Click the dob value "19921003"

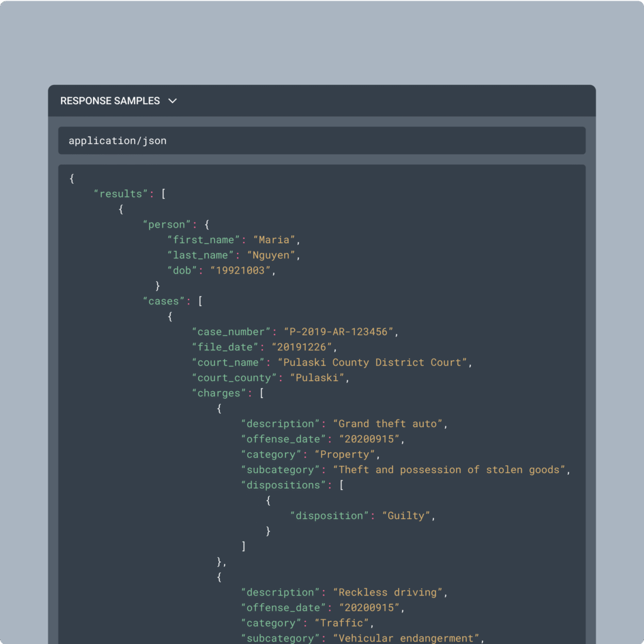(240, 270)
